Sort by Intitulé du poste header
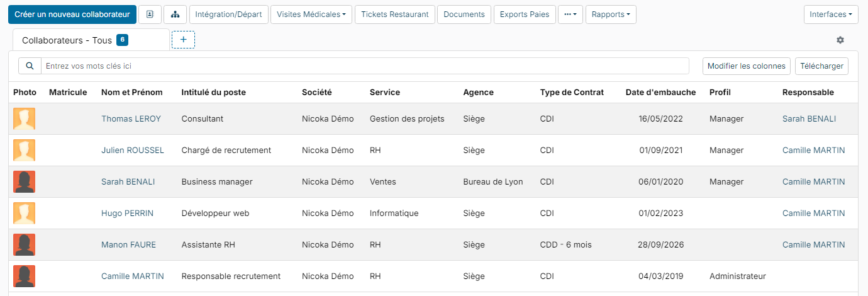Screen dimensions: 868x296 tap(213, 92)
